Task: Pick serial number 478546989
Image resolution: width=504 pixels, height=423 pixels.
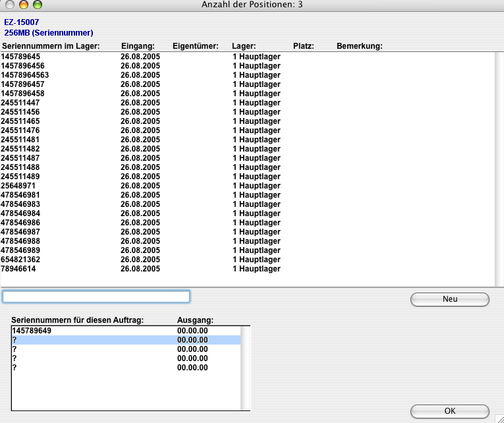Action: tap(20, 250)
